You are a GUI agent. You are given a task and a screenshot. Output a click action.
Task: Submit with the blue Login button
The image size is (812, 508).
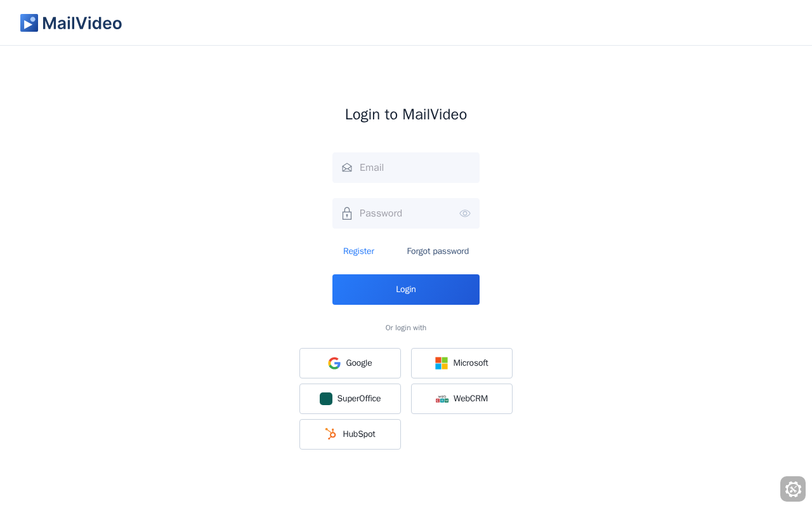tap(406, 290)
